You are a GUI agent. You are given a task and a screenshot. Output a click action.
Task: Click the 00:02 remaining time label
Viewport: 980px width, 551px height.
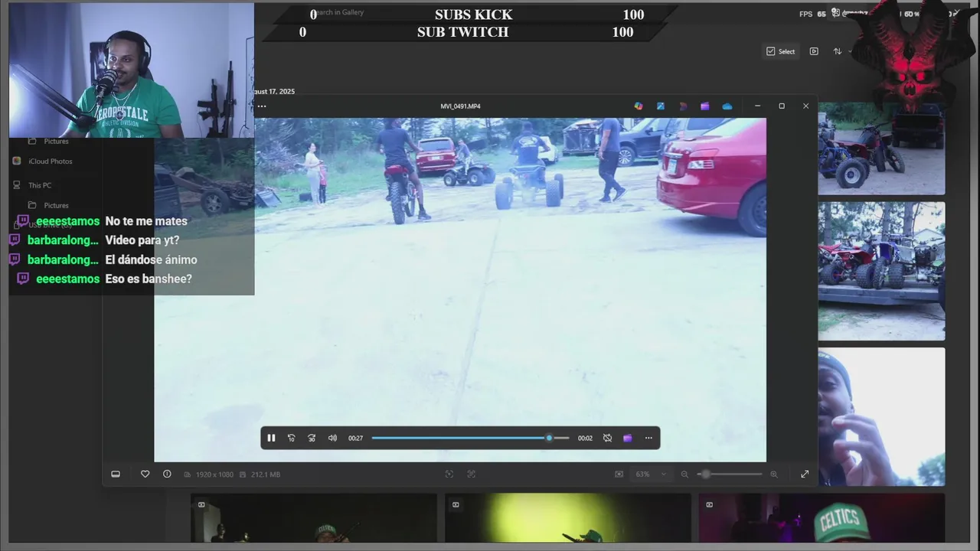click(x=585, y=438)
